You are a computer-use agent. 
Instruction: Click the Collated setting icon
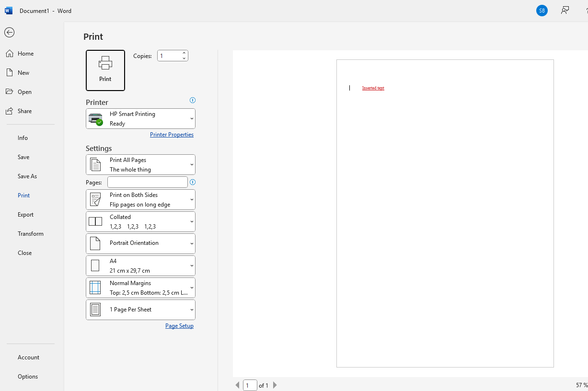95,221
